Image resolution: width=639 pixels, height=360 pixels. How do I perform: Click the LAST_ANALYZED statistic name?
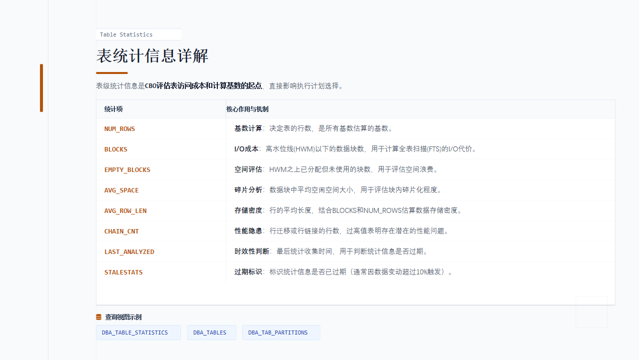[129, 252]
